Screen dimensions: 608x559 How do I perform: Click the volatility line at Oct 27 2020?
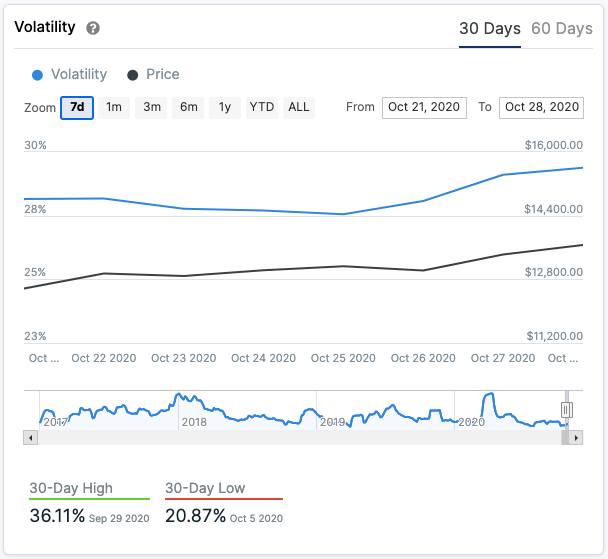coord(503,175)
